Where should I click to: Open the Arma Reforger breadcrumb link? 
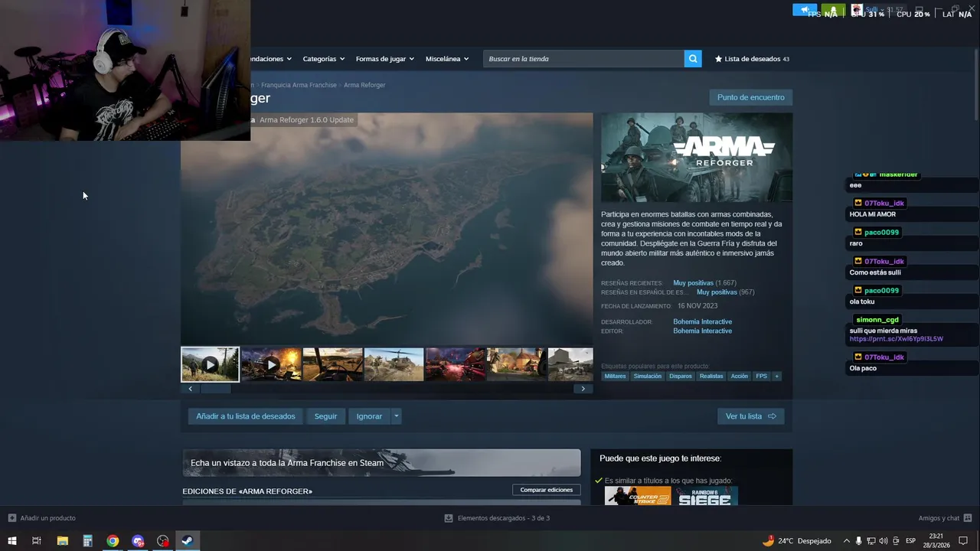tap(364, 85)
